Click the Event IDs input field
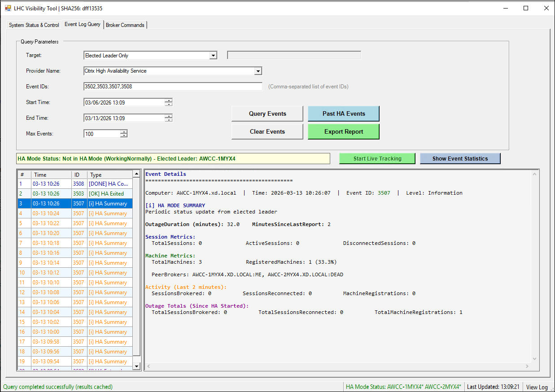Screen dimensions: 555x392 pos(173,87)
